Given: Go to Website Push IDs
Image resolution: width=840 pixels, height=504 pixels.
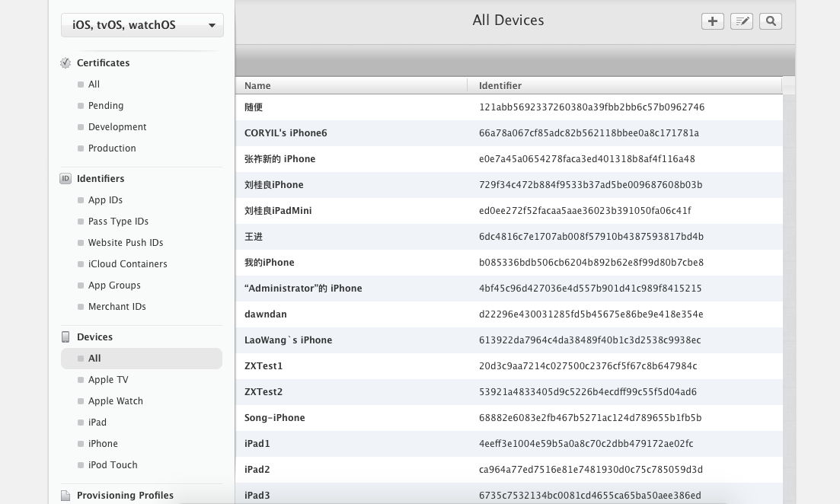Looking at the screenshot, I should point(125,243).
